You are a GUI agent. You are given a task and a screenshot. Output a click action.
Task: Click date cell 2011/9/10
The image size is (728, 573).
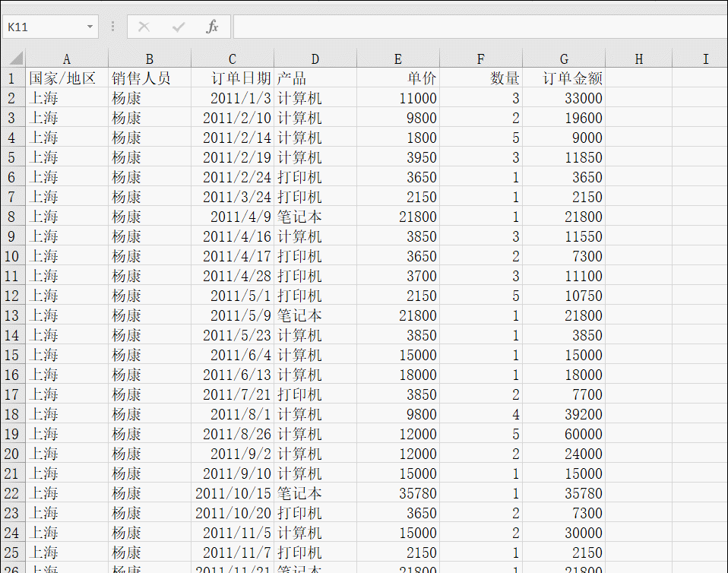[233, 473]
